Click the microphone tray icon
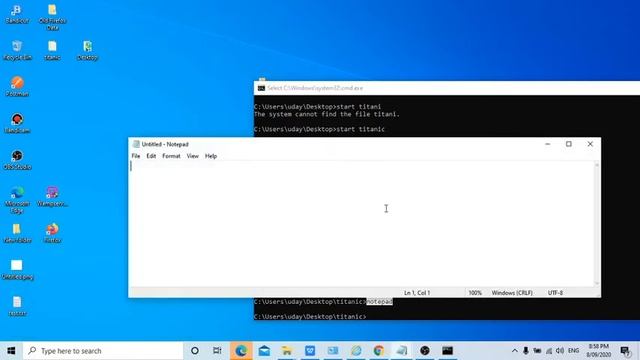This screenshot has width=640, height=360. coord(526,351)
